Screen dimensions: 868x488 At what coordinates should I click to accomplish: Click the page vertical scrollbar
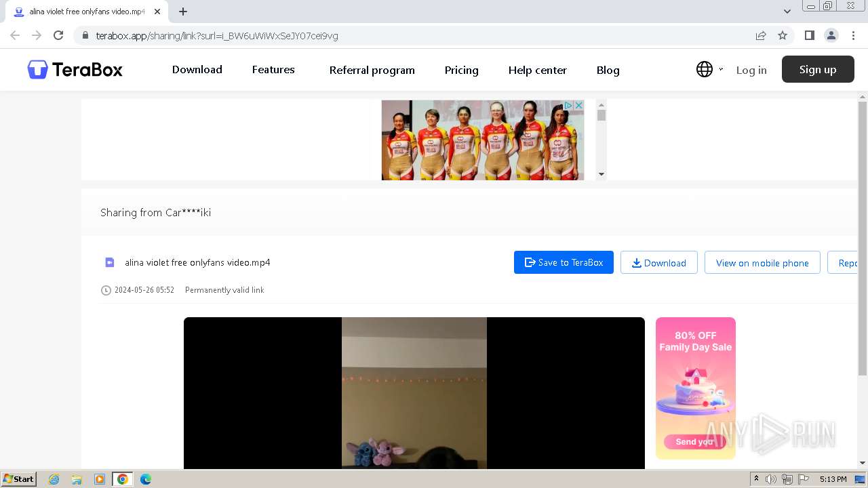(863, 239)
